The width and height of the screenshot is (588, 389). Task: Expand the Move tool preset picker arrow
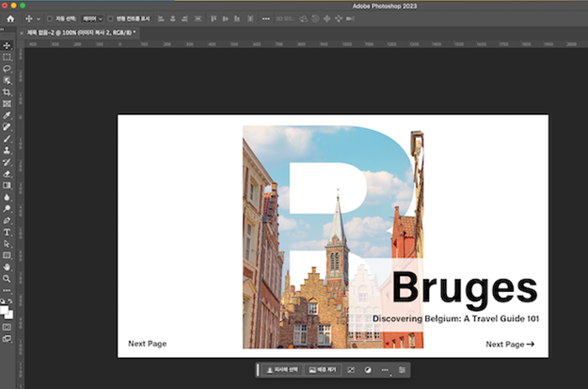click(38, 18)
